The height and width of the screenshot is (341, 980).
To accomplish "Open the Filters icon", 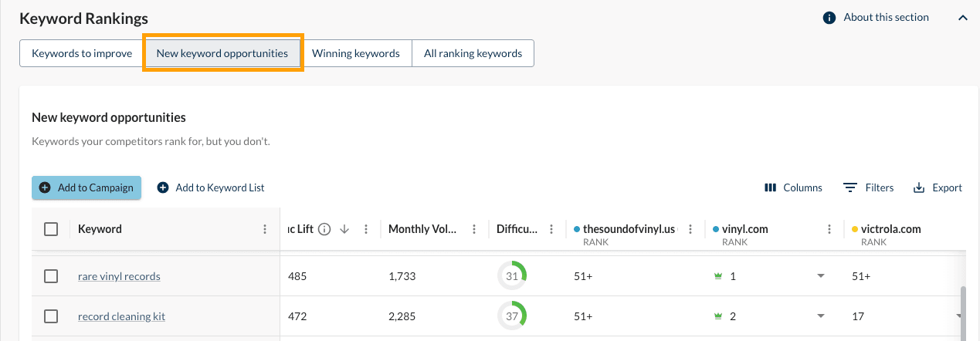I will (850, 187).
